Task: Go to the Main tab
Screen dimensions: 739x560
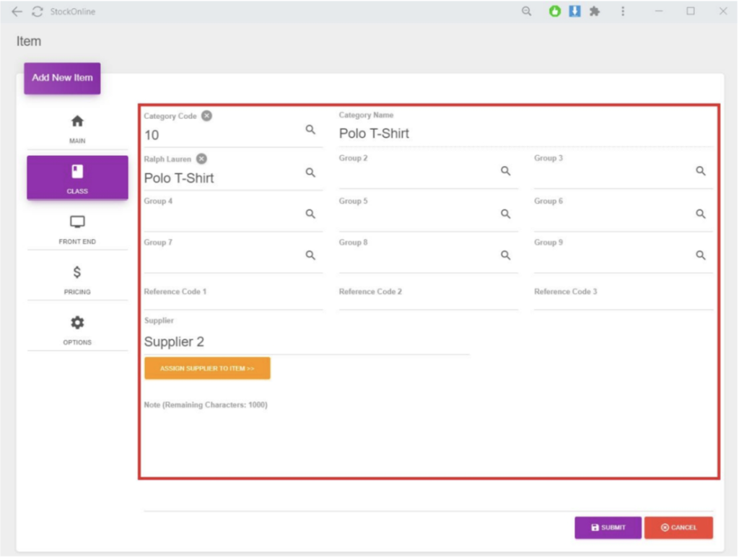Action: [x=77, y=128]
